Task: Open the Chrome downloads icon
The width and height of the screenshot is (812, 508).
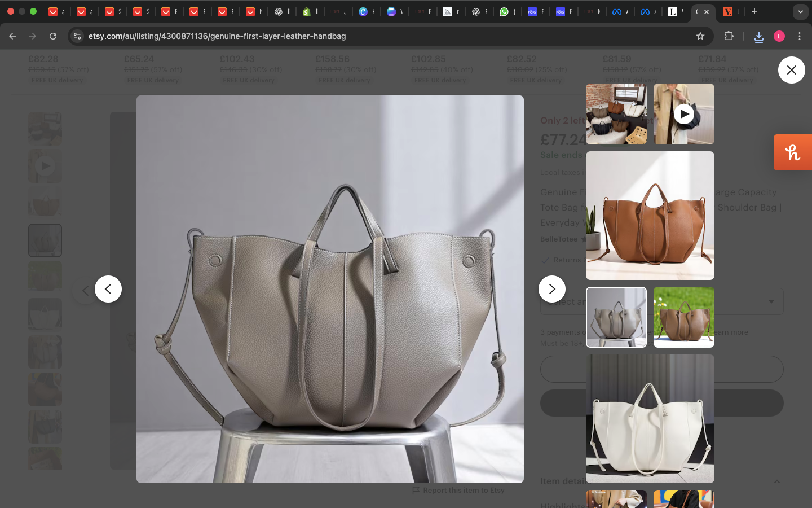Action: pyautogui.click(x=758, y=37)
